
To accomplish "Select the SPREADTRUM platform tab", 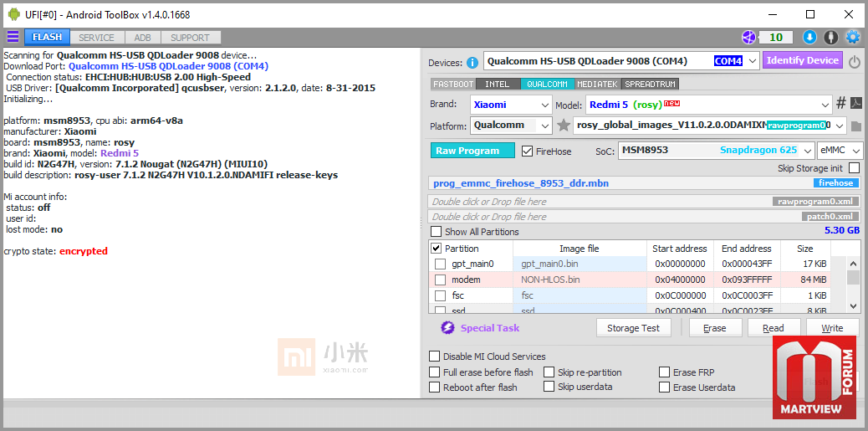I will (x=651, y=85).
